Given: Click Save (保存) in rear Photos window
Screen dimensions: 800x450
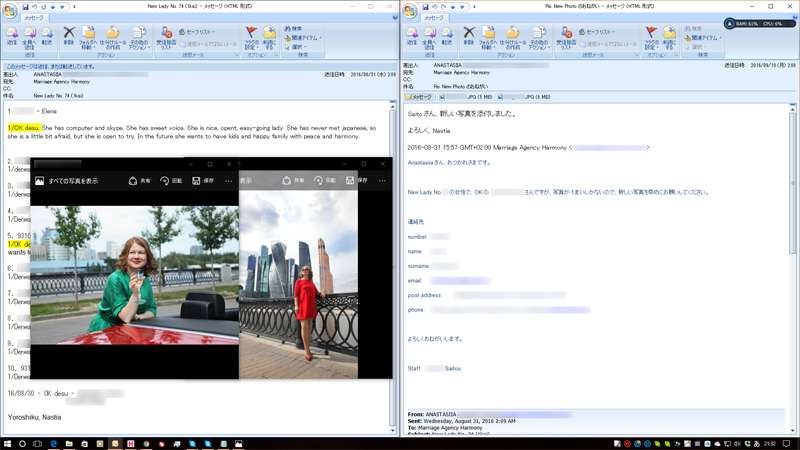Looking at the screenshot, I should pyautogui.click(x=356, y=181).
